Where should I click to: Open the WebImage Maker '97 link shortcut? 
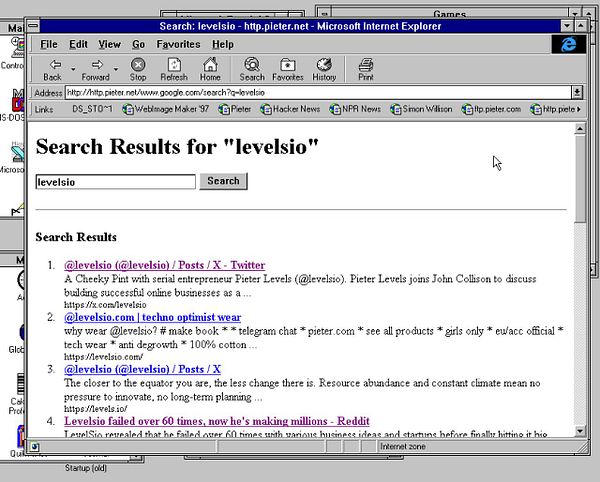tap(166, 109)
